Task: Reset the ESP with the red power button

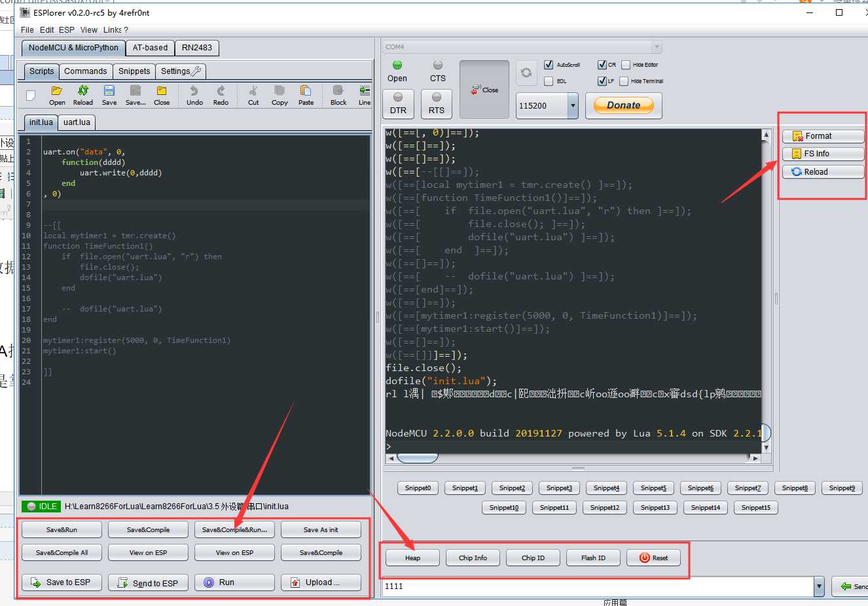Action: [653, 558]
